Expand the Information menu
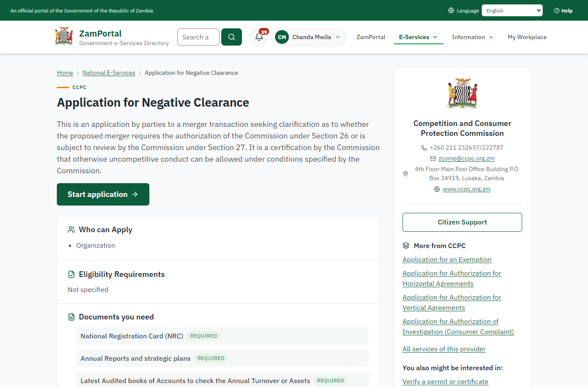Image resolution: width=588 pixels, height=387 pixels. (x=473, y=37)
